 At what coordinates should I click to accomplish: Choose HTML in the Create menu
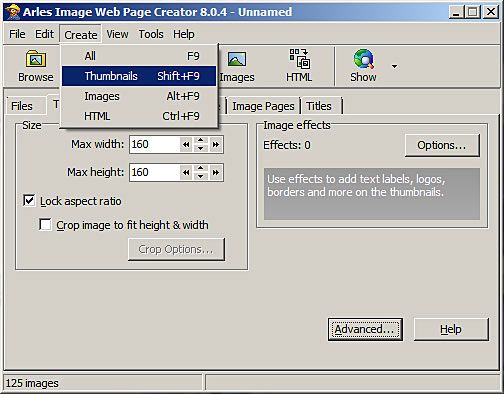(139, 116)
